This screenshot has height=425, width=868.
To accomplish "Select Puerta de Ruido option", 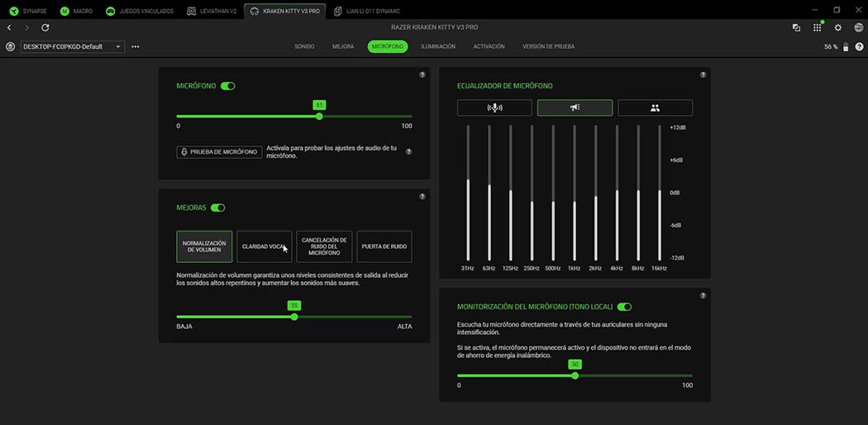I will [384, 246].
